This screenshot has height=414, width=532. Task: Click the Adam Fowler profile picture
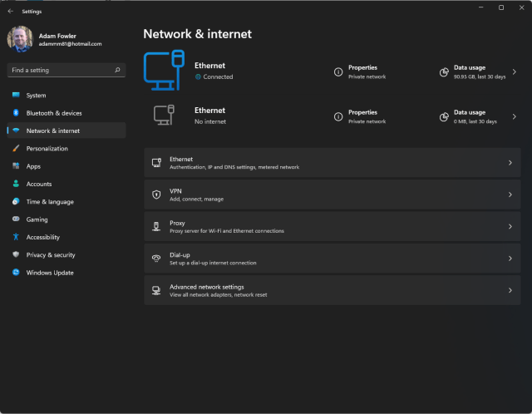tap(20, 39)
